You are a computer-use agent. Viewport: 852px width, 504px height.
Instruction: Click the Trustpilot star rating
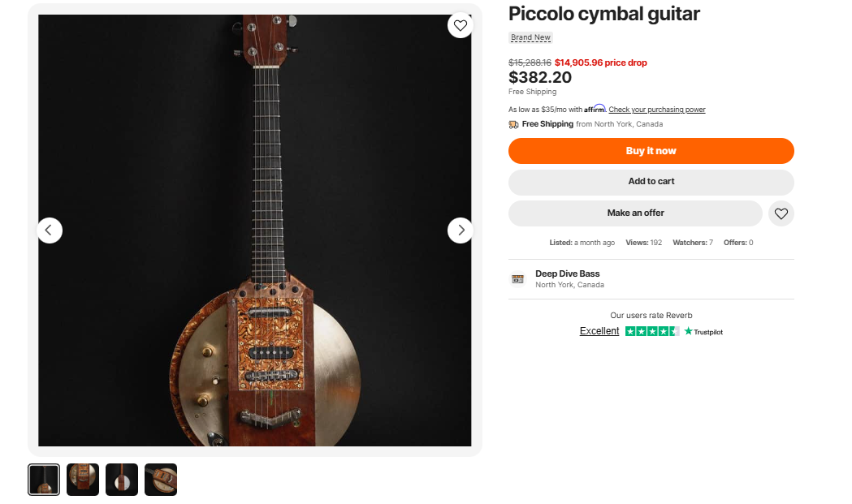pyautogui.click(x=652, y=331)
